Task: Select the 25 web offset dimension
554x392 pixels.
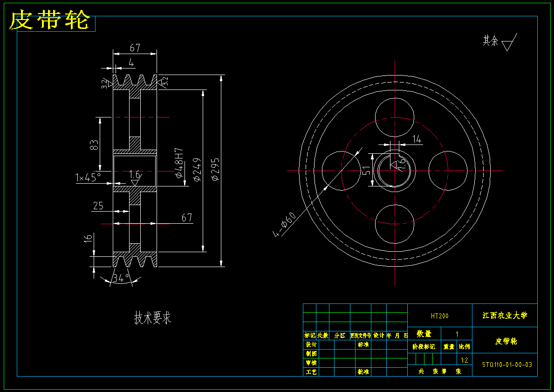Action: point(98,206)
